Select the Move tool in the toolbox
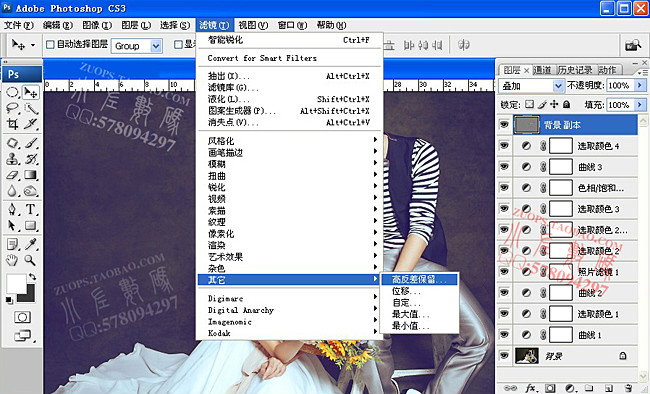Viewport: 650px width, 394px height. pyautogui.click(x=31, y=92)
